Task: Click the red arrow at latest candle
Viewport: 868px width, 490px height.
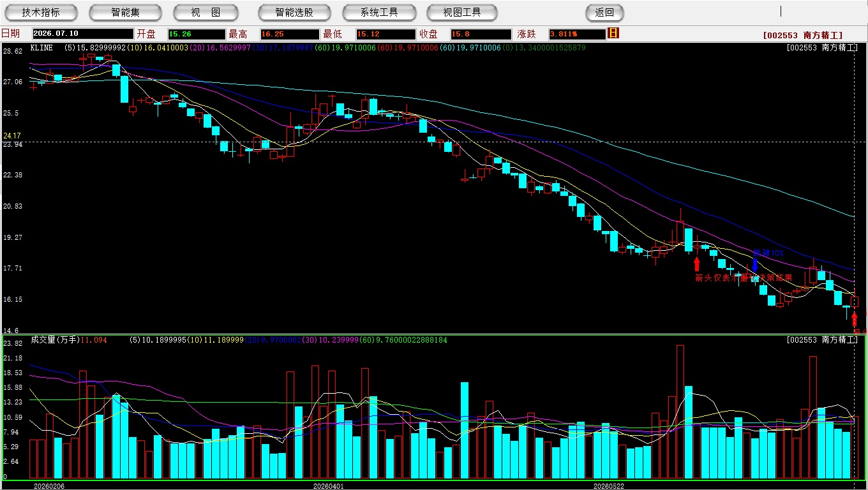Action: 855,318
